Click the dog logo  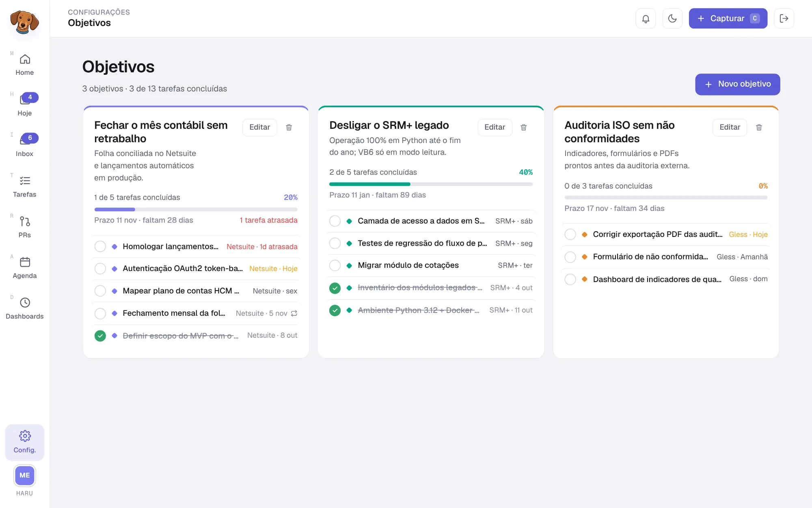pos(25,22)
